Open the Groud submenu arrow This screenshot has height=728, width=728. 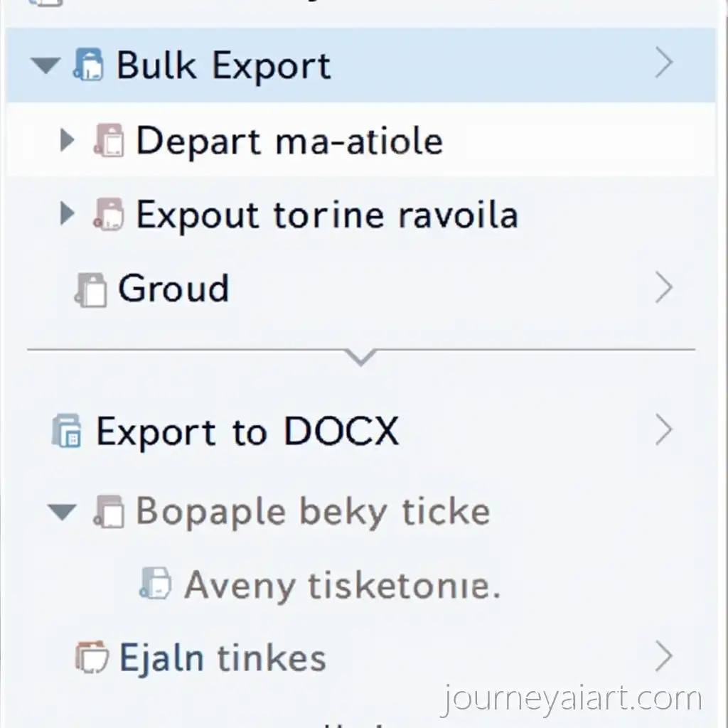point(663,289)
